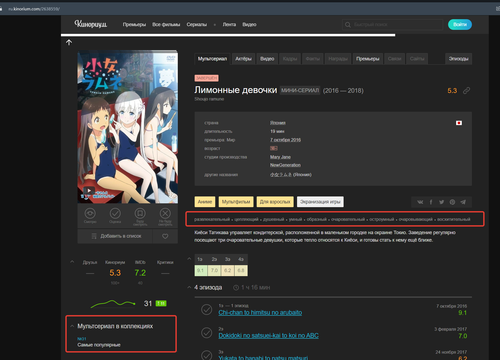Switch to the Видео tab

(x=267, y=59)
